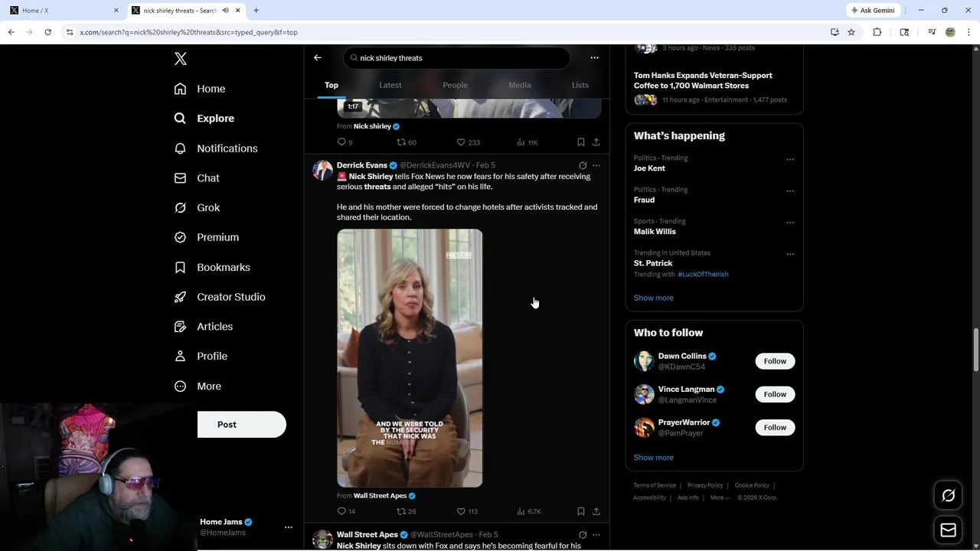This screenshot has width=980, height=551.
Task: Share the post with 233 likes
Action: [x=596, y=142]
